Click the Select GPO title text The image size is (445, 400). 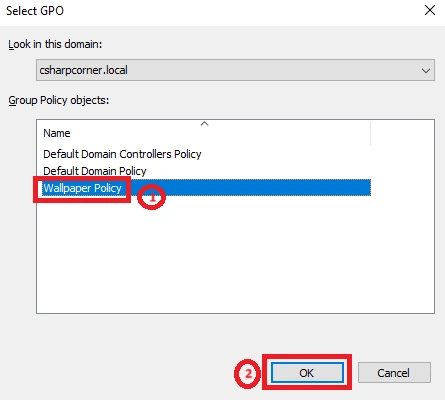[x=35, y=11]
